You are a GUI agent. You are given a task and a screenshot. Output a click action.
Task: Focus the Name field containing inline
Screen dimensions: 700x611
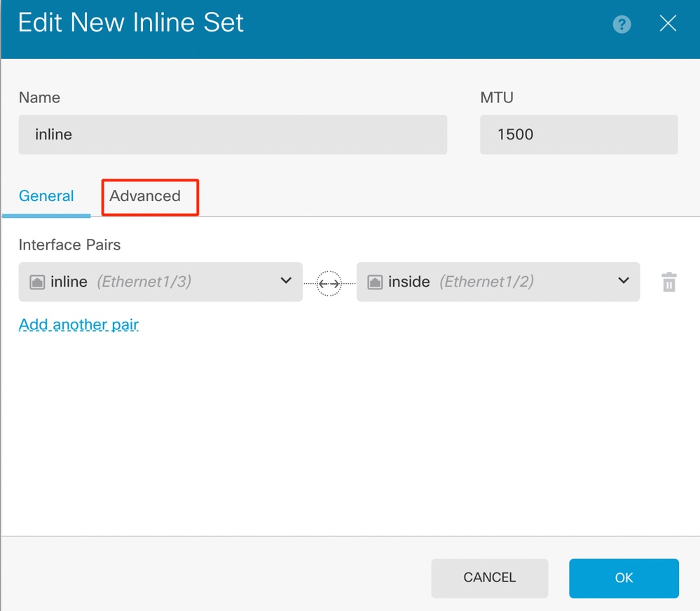pos(233,135)
